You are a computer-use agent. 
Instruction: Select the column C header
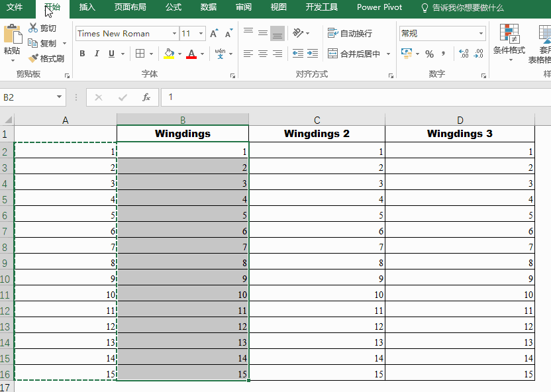317,120
